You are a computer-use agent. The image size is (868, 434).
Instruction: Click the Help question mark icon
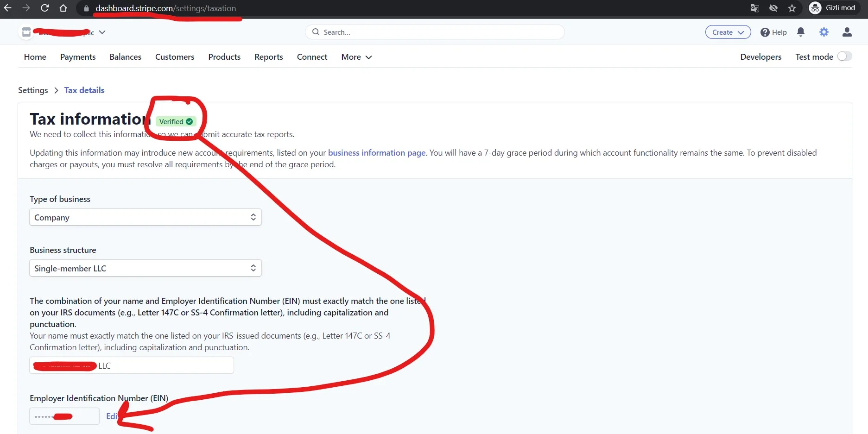pos(765,32)
